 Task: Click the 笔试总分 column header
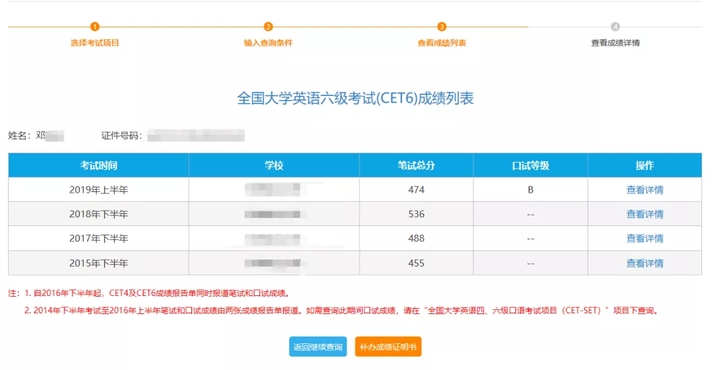[x=416, y=165]
